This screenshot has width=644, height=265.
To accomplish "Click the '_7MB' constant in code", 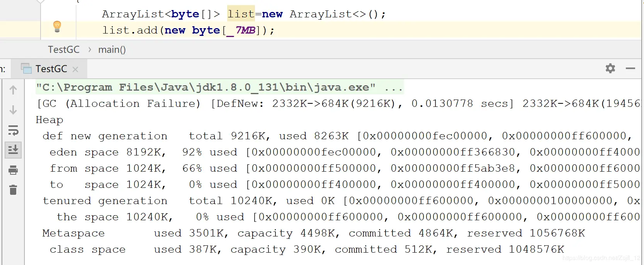I will point(241,30).
